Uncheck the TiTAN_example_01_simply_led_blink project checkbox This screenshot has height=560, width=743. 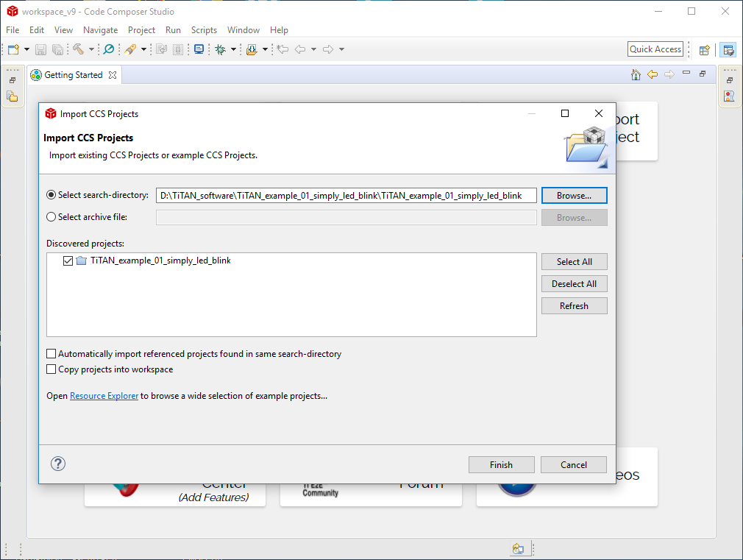pyautogui.click(x=68, y=260)
